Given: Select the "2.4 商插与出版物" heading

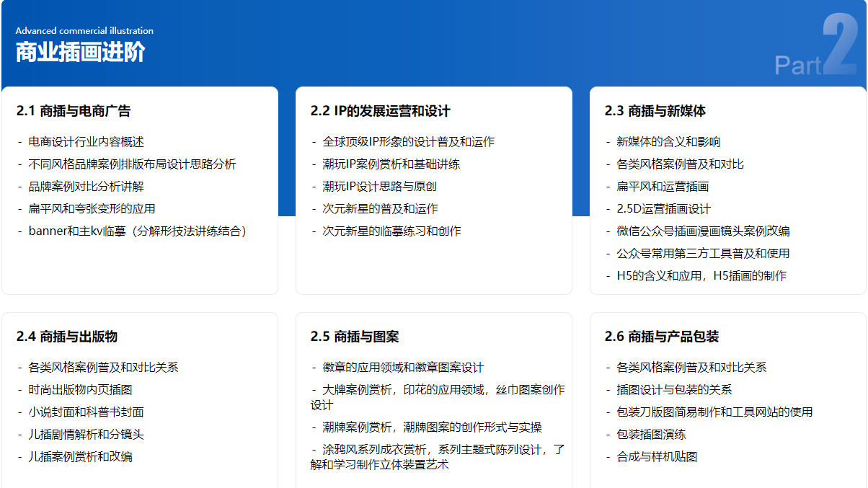Looking at the screenshot, I should pyautogui.click(x=67, y=337).
